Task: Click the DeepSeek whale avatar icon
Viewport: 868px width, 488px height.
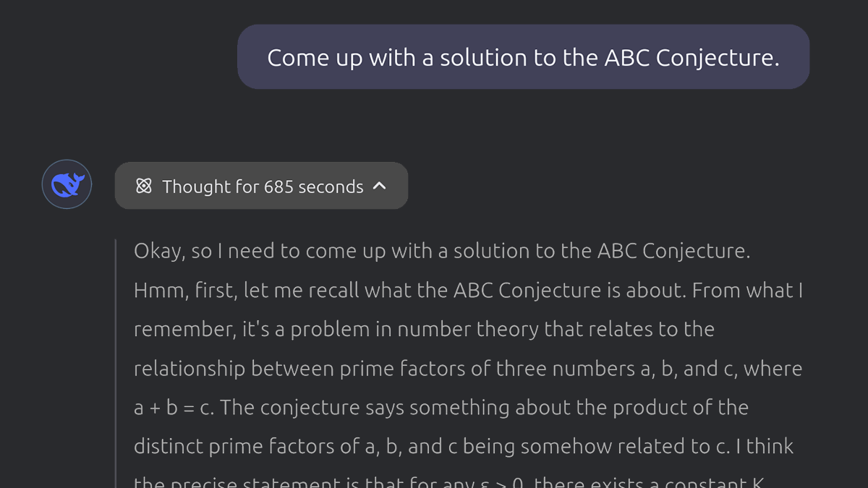Action: 67,184
